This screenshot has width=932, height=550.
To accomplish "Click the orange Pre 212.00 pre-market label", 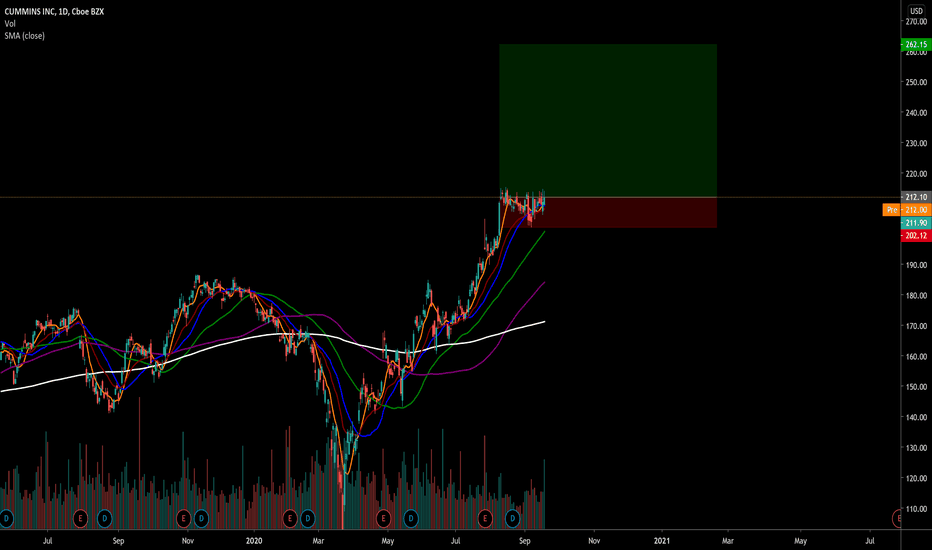I will (906, 210).
